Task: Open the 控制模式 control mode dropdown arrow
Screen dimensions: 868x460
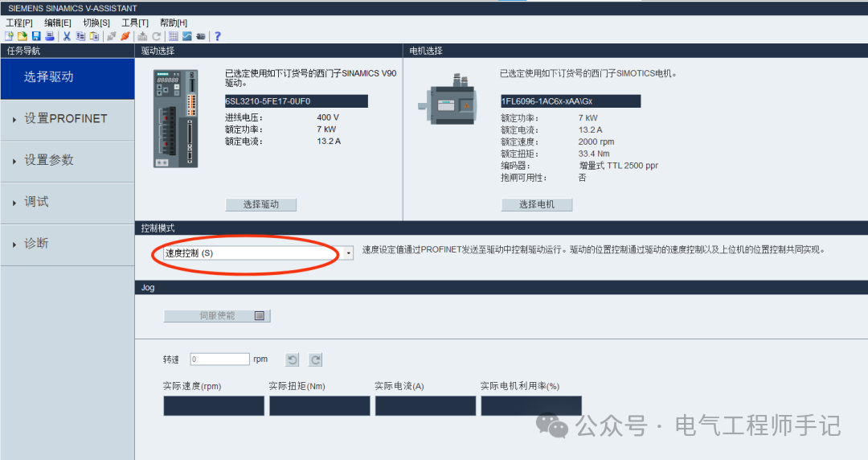Action: 348,253
